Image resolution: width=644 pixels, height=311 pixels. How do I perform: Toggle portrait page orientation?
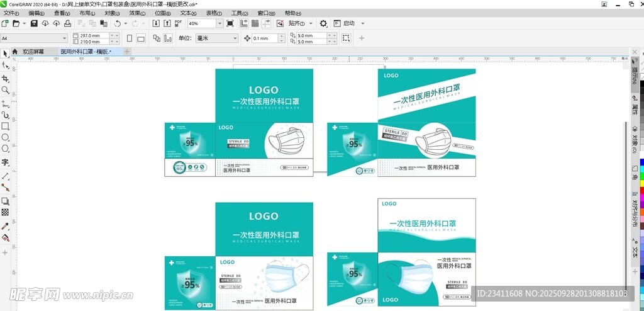(x=129, y=38)
